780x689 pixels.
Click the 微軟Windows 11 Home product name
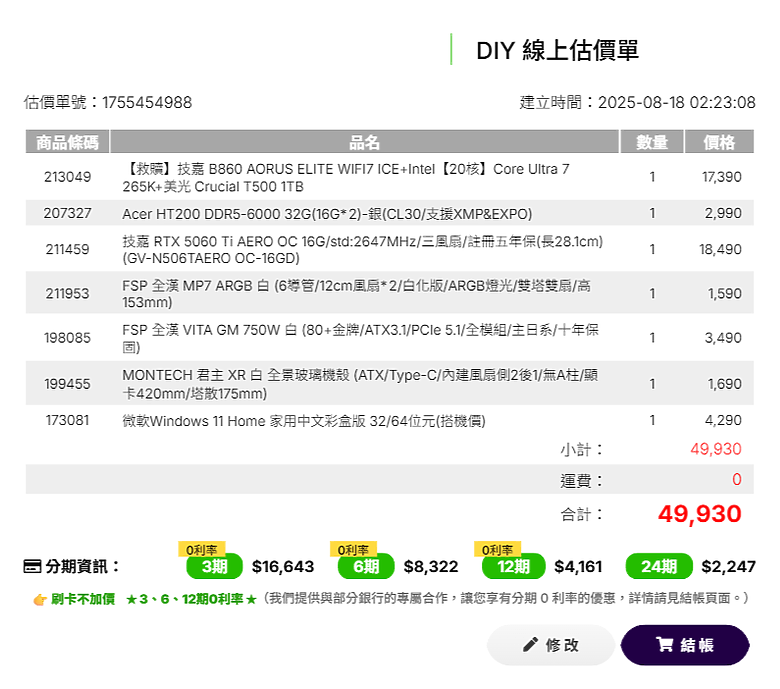pos(304,421)
